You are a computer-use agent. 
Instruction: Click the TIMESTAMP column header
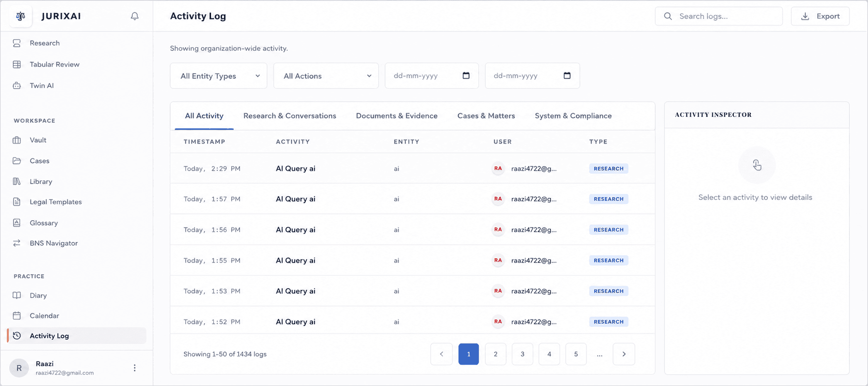pyautogui.click(x=205, y=142)
